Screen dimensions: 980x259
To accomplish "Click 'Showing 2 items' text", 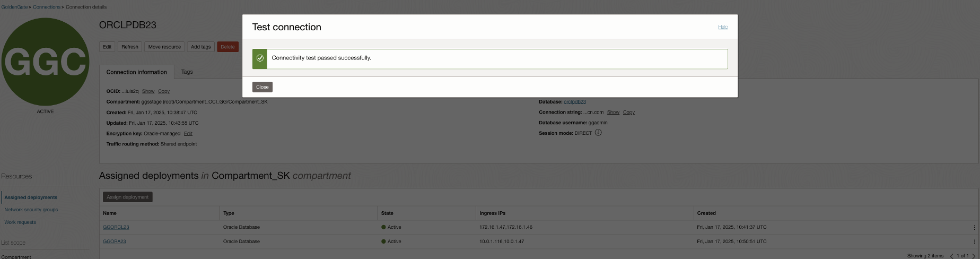I will [925, 256].
